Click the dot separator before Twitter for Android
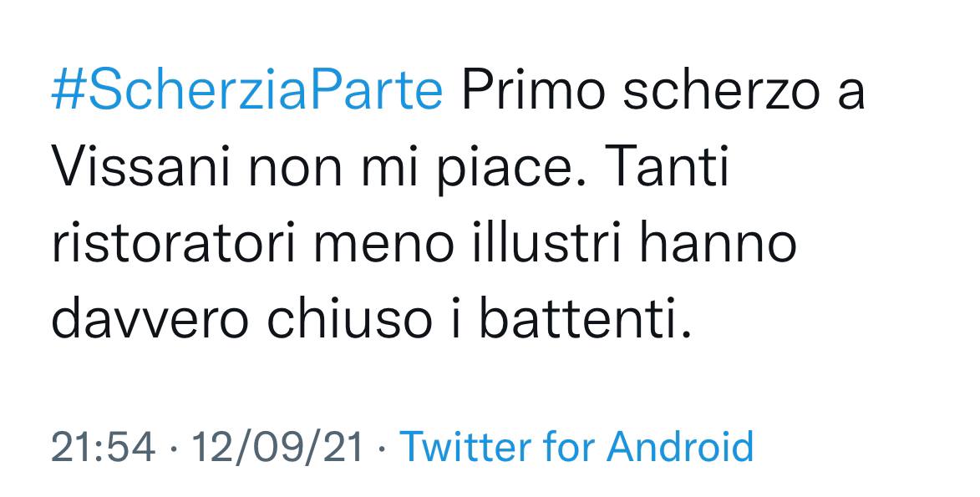 pyautogui.click(x=382, y=447)
